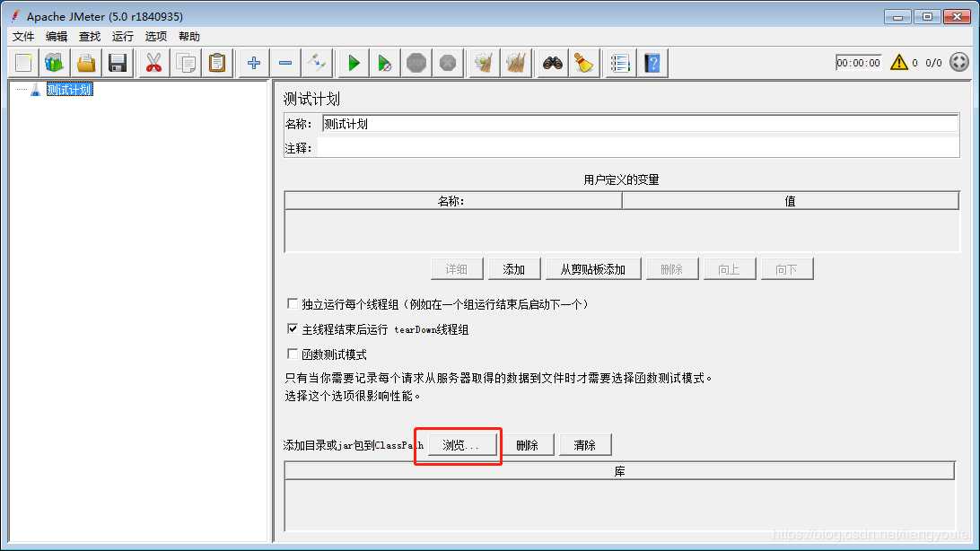Viewport: 980px width, 551px height.
Task: Click the 清除 button
Action: [584, 445]
